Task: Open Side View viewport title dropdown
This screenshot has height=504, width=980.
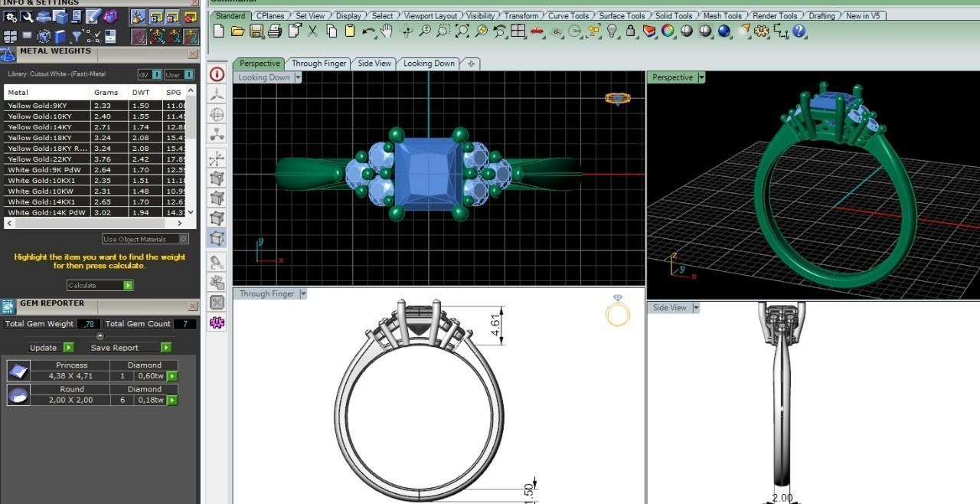Action: (695, 307)
